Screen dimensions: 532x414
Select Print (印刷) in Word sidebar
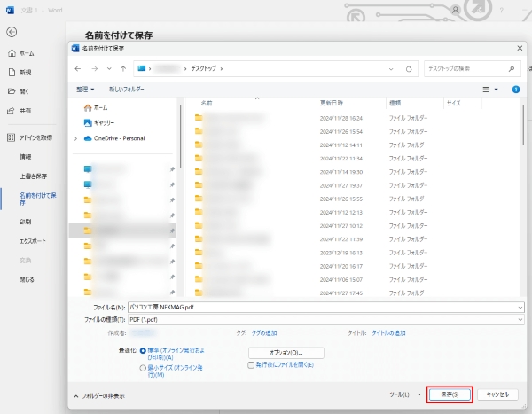25,222
